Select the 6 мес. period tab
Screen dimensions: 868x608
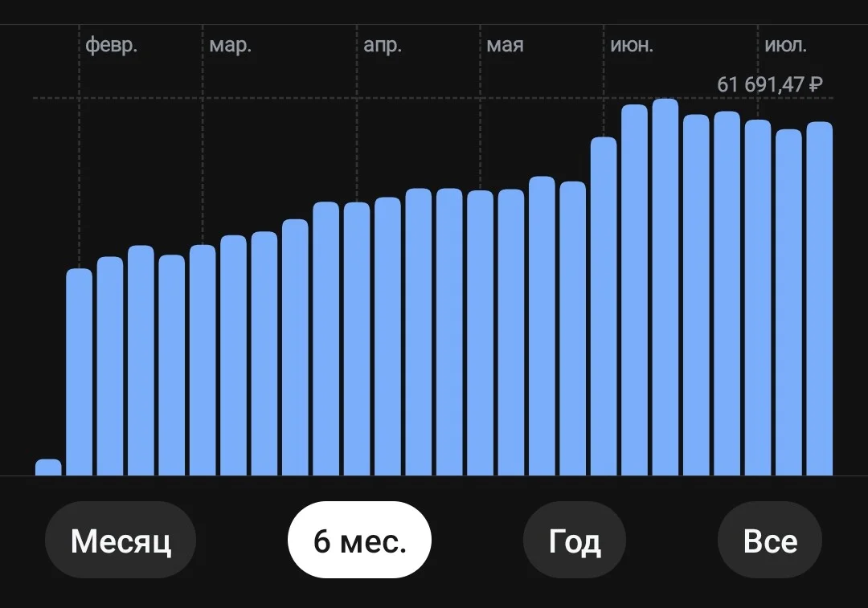click(360, 540)
